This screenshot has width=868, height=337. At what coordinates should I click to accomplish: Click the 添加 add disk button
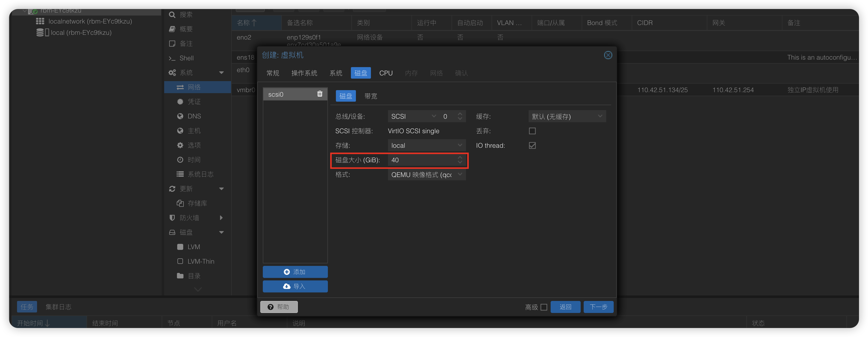[x=295, y=272]
